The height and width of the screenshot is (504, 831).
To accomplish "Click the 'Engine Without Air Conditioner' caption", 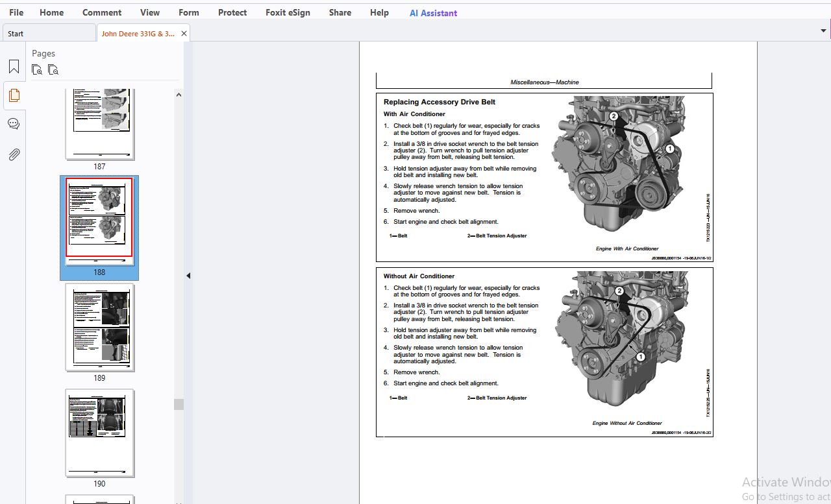I will click(627, 423).
